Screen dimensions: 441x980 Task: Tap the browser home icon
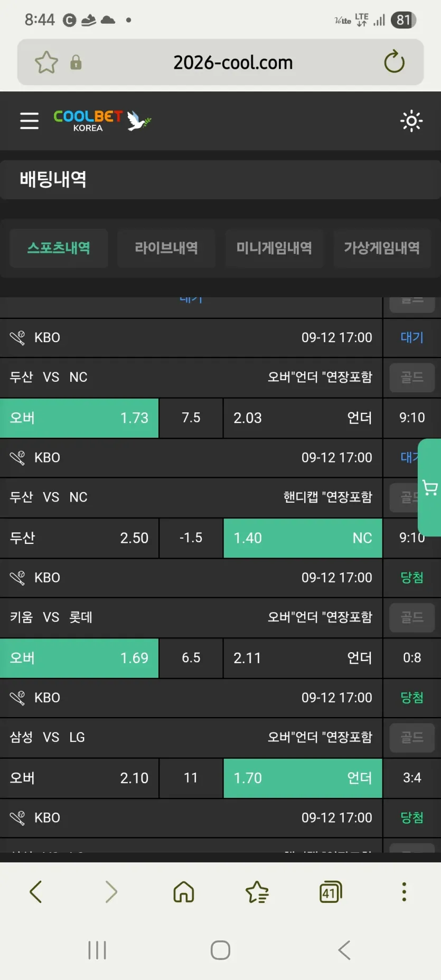(x=184, y=892)
